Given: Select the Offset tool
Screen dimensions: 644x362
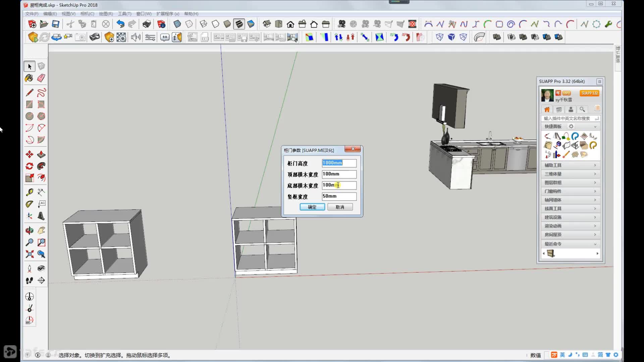Looking at the screenshot, I should pos(41,178).
